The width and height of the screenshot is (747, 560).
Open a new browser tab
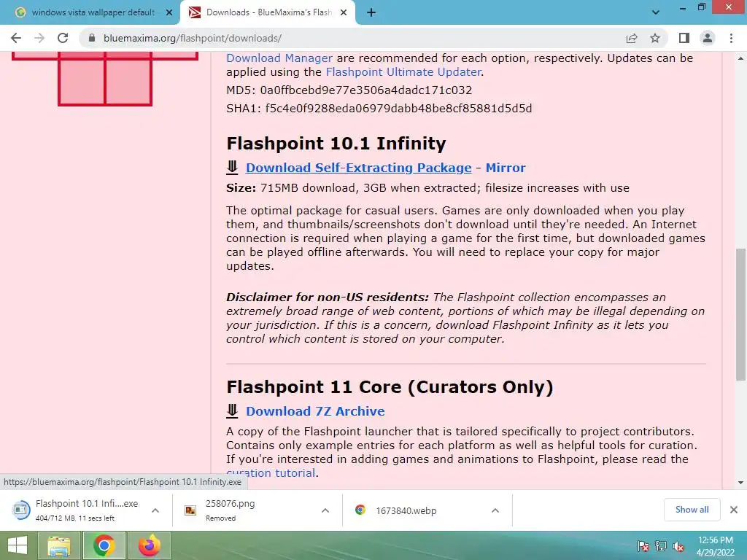[371, 13]
